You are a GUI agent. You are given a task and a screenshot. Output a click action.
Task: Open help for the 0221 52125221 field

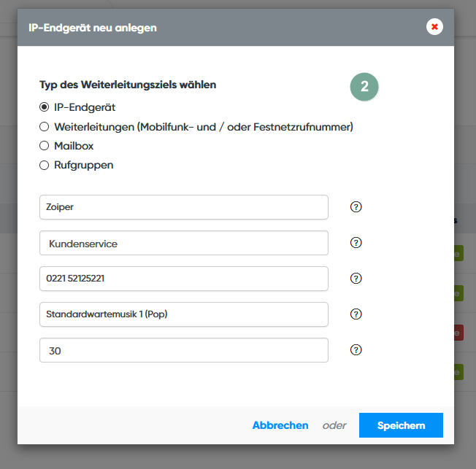pos(356,278)
